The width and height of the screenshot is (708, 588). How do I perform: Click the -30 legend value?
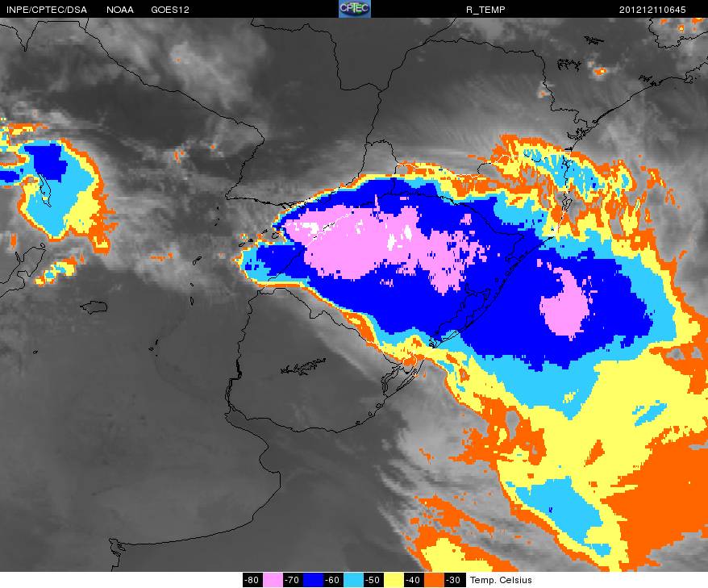pyautogui.click(x=453, y=580)
